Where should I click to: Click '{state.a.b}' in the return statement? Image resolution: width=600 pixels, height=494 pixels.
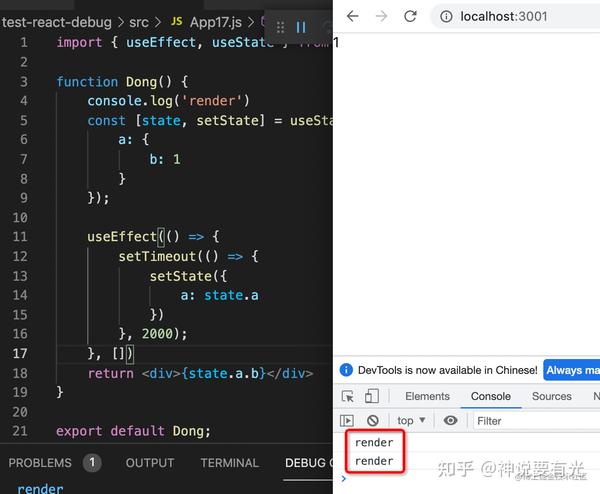pos(223,373)
